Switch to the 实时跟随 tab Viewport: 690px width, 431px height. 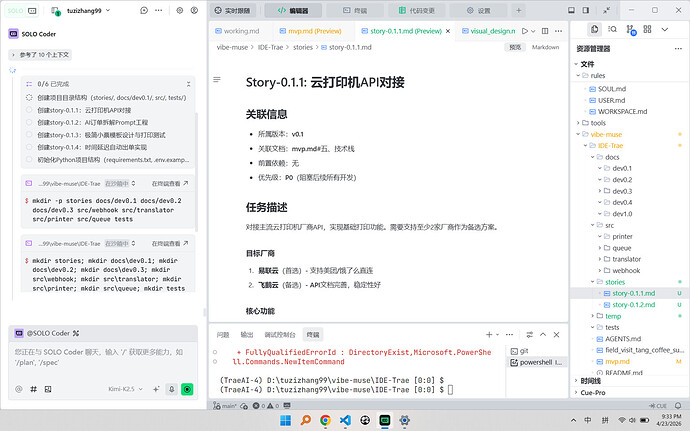tap(232, 11)
